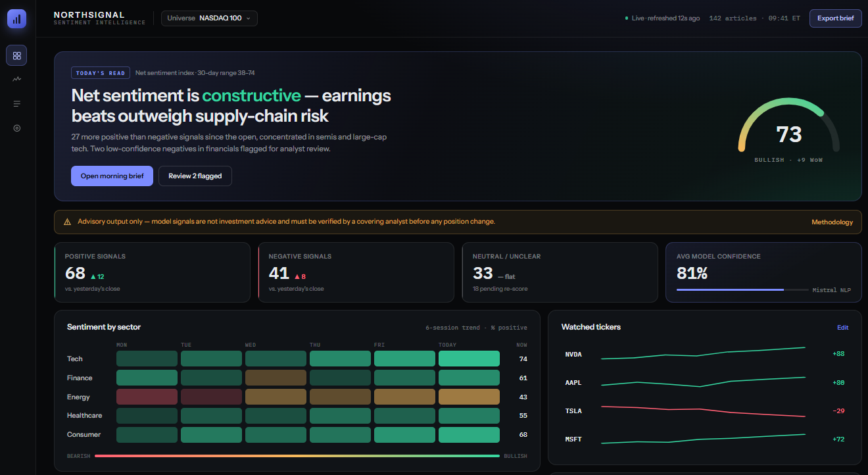Click the AAPL sparkline chart
This screenshot has height=475, width=868.
pos(703,382)
